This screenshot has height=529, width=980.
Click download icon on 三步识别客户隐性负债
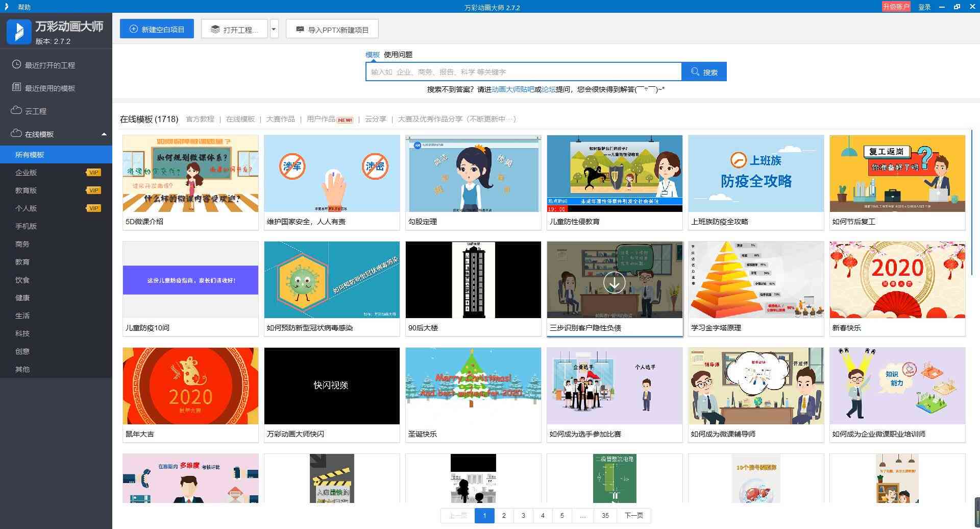click(615, 282)
